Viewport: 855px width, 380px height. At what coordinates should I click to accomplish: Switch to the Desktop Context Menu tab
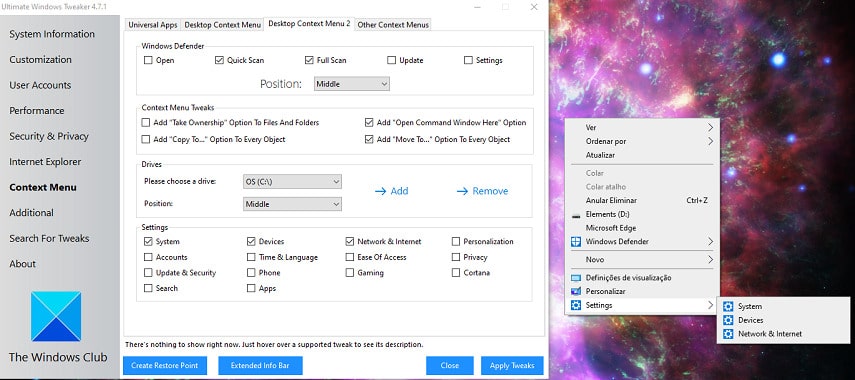tap(222, 25)
